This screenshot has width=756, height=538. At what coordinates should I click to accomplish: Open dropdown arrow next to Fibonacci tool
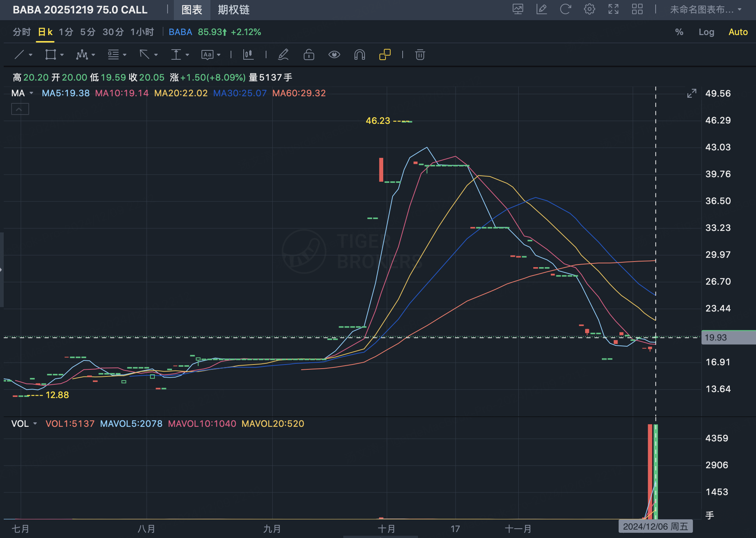click(x=125, y=55)
